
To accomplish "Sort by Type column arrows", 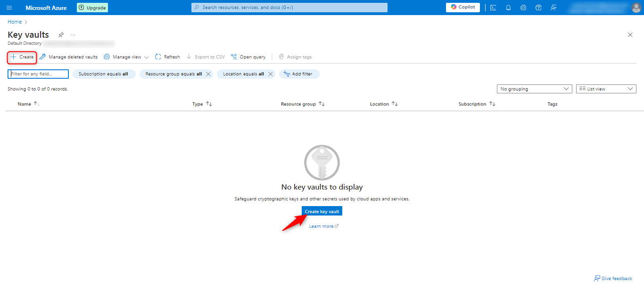I will pos(209,104).
